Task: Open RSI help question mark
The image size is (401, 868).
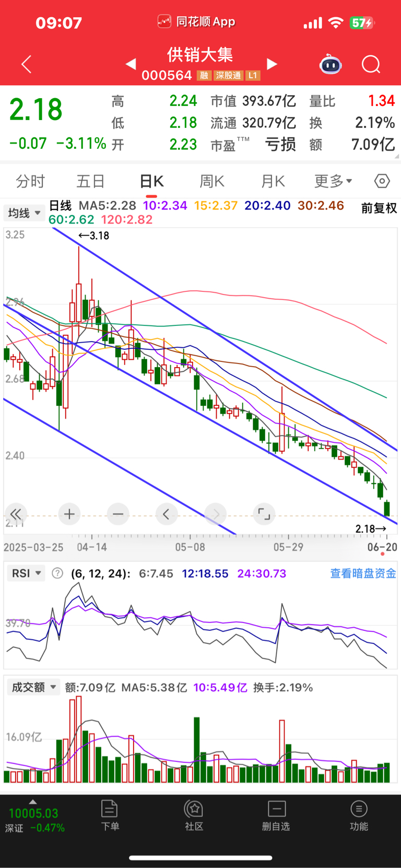Action: [x=57, y=573]
